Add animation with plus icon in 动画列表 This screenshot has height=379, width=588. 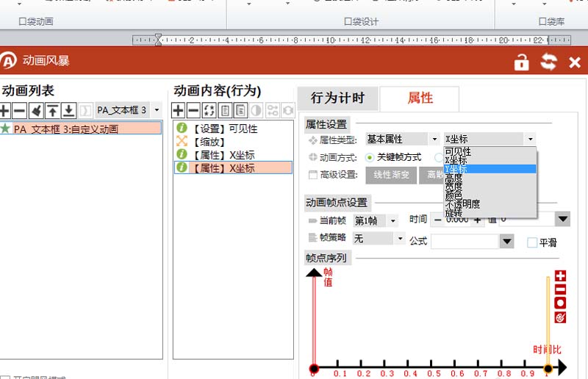click(x=4, y=111)
